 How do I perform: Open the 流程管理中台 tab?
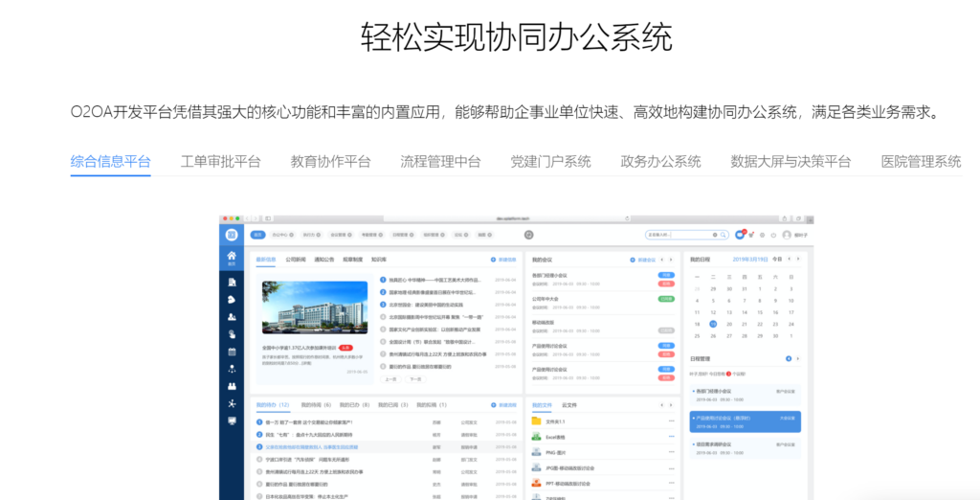tap(440, 162)
